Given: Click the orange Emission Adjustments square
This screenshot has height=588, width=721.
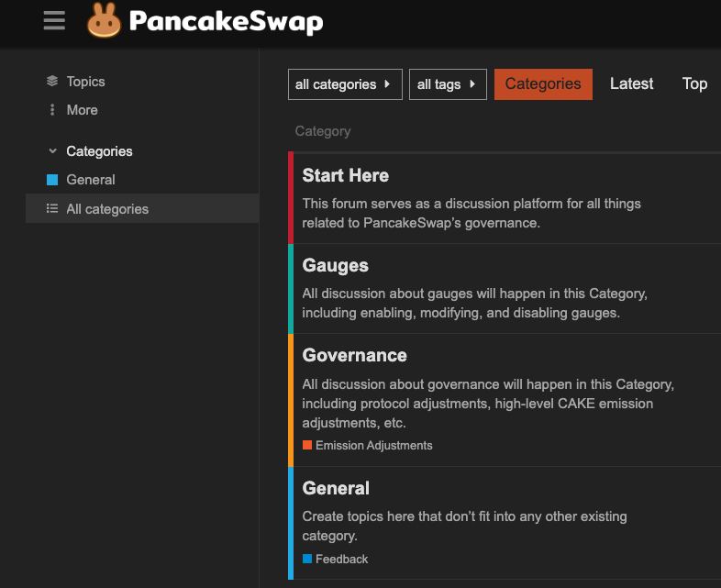Looking at the screenshot, I should click(x=307, y=446).
